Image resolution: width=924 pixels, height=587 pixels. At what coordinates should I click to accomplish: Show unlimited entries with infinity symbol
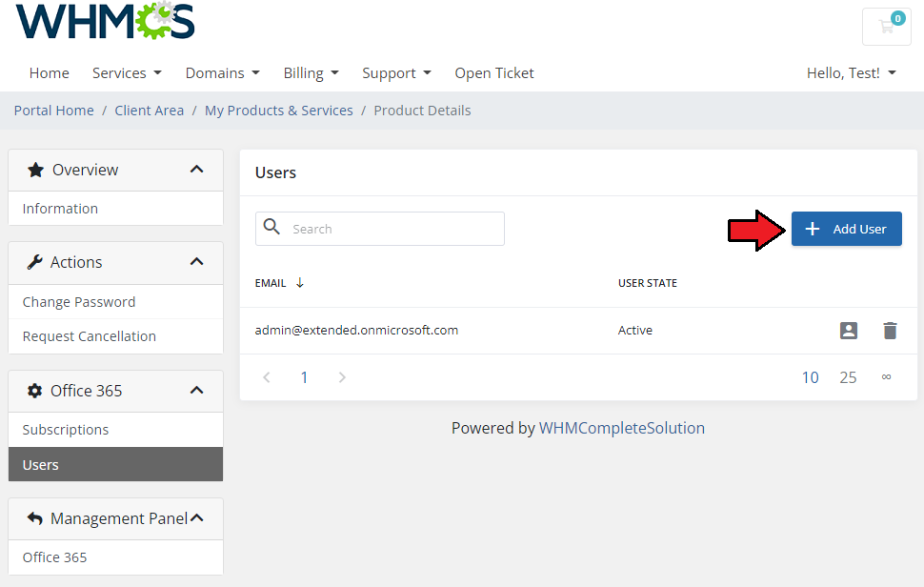point(886,377)
